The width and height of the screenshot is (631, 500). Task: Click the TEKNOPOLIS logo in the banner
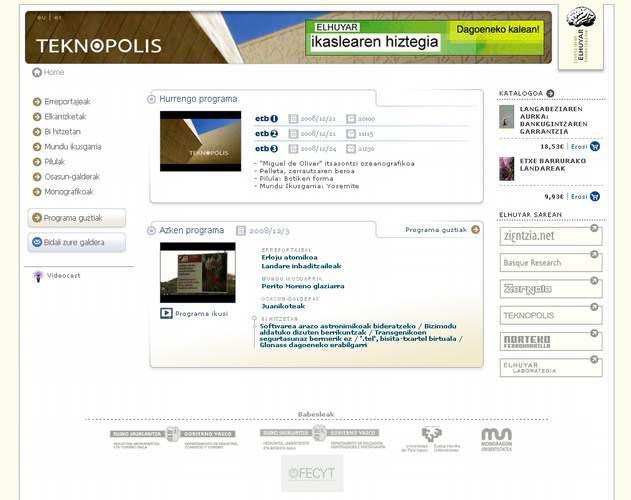pyautogui.click(x=99, y=46)
